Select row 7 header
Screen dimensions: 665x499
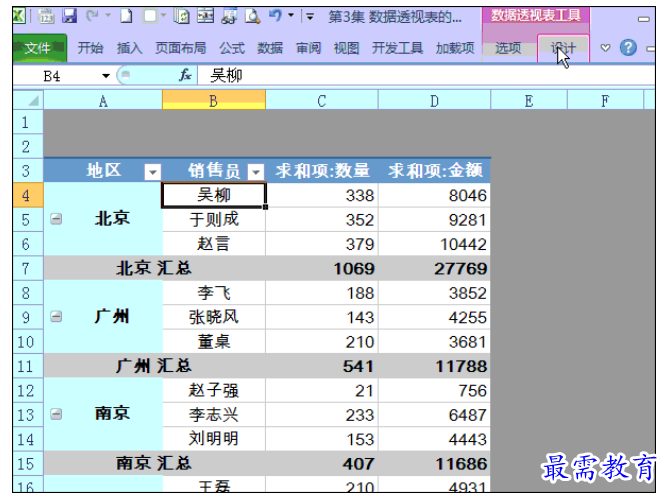28,268
